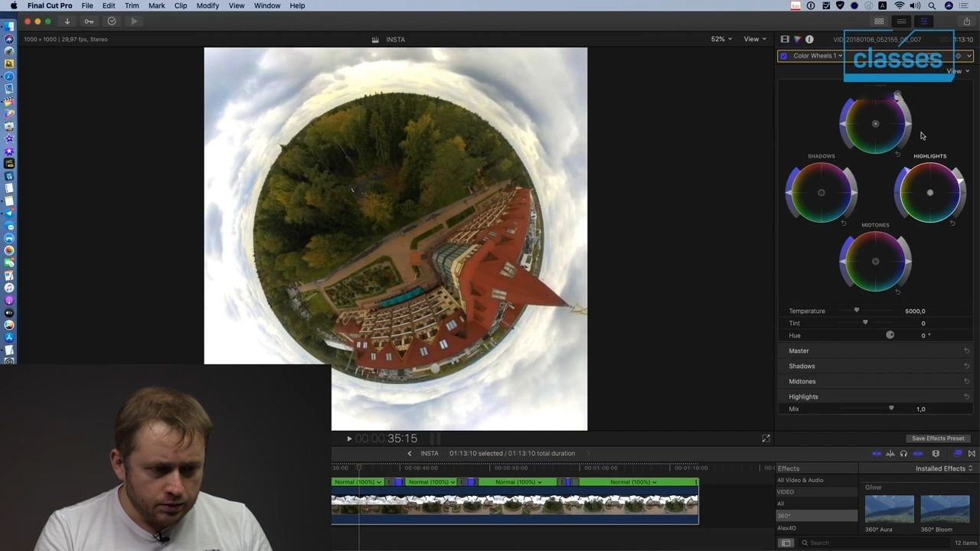
Task: Click the Tint slider handle
Action: [865, 323]
